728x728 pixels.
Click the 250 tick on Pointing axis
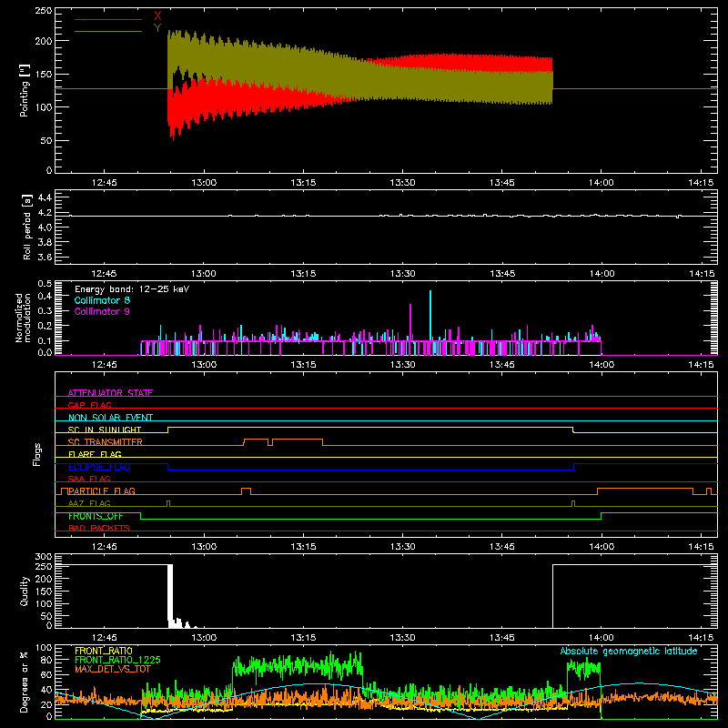[43, 11]
